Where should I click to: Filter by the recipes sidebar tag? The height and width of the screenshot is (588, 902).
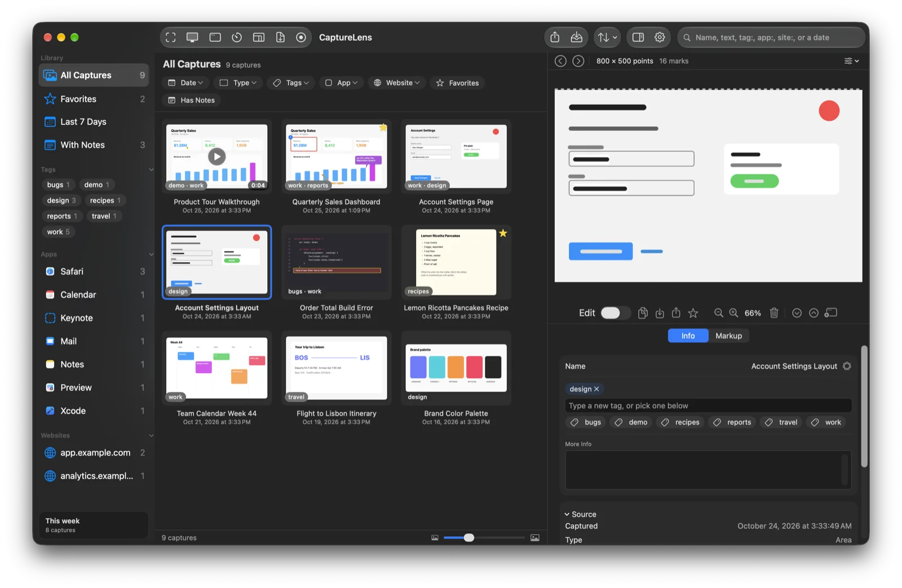[105, 201]
